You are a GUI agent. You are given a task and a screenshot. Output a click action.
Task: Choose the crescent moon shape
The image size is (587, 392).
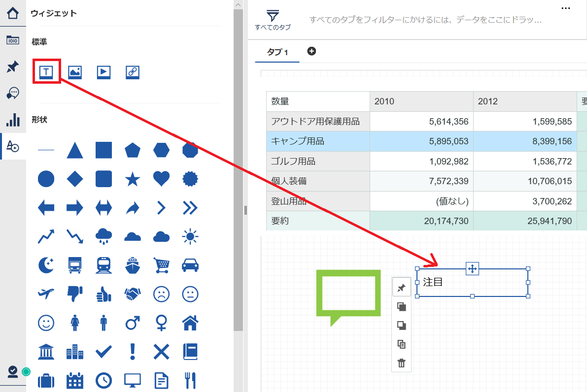click(46, 265)
